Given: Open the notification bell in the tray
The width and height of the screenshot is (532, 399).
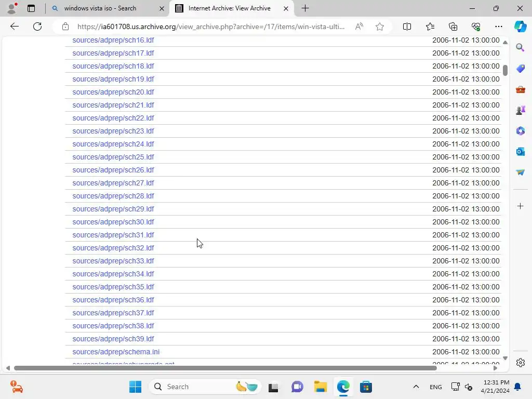Looking at the screenshot, I should pos(517,387).
